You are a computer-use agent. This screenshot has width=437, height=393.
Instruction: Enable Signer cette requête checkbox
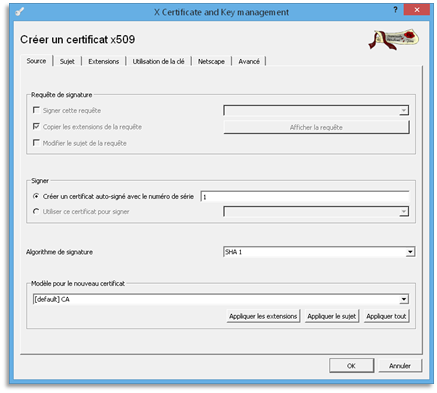[x=67, y=110]
